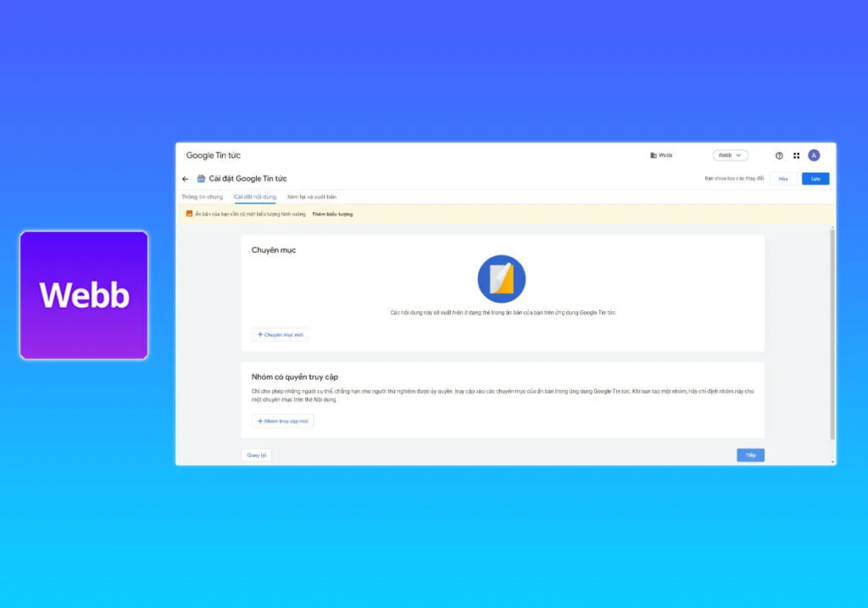
Task: Click the Google Tin tức settings shop icon
Action: click(x=201, y=178)
